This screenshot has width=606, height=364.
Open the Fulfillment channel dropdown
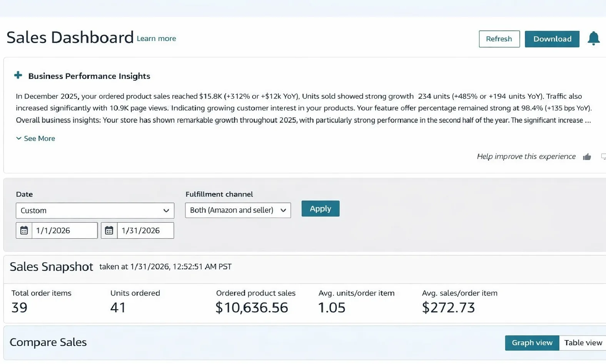(x=238, y=210)
